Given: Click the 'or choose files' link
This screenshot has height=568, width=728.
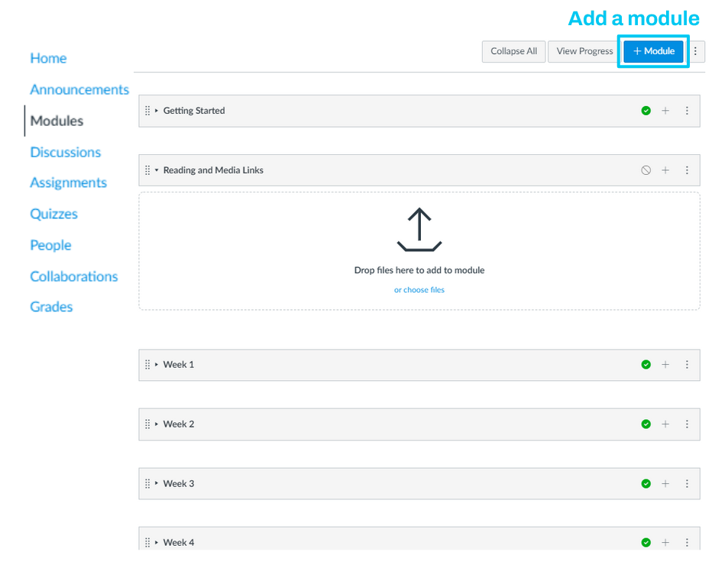Looking at the screenshot, I should (x=419, y=290).
